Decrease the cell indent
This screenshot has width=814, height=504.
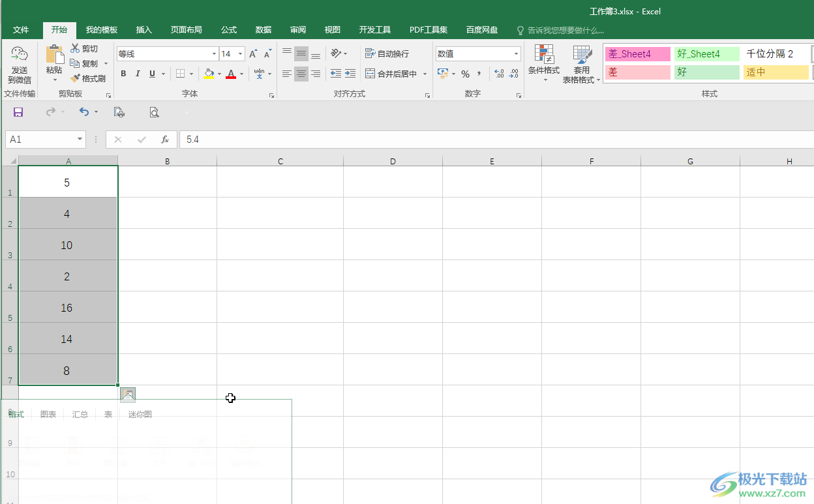point(336,74)
